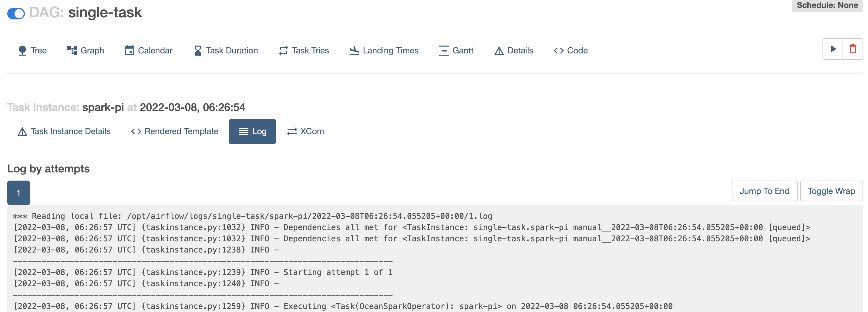This screenshot has width=868, height=312.
Task: Open Task Instance Details
Action: point(64,131)
